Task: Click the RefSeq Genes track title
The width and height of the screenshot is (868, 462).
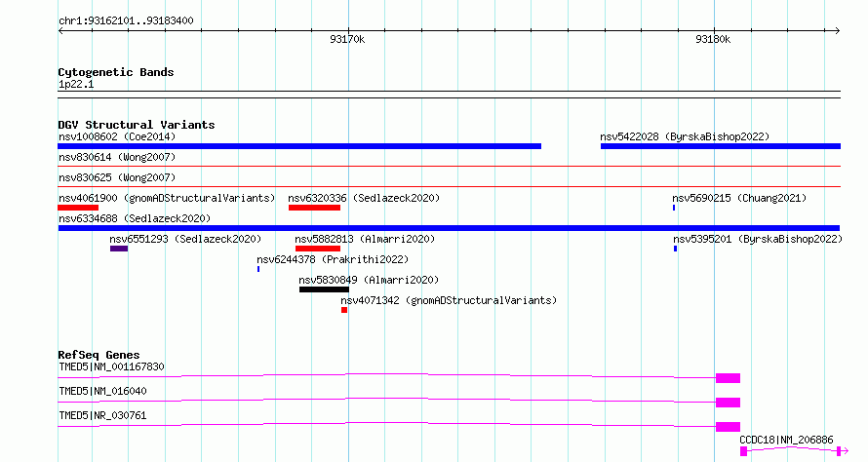Action: point(99,355)
